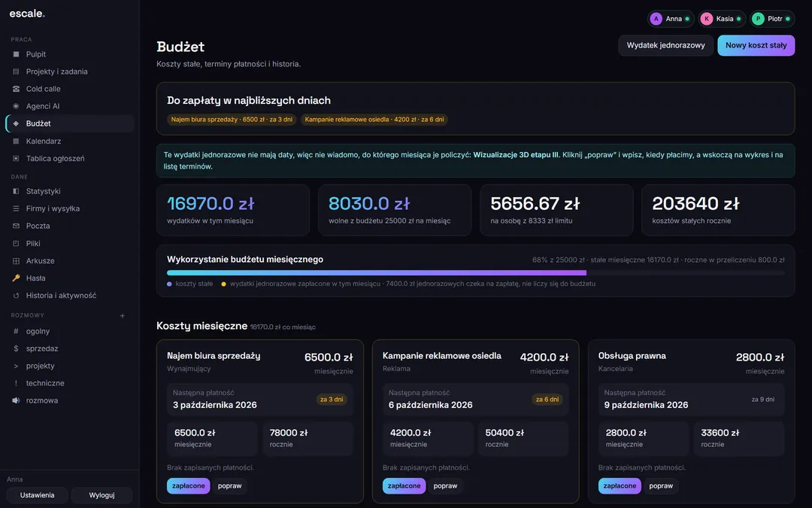
Task: Click the Kasia user badge
Action: [723, 19]
